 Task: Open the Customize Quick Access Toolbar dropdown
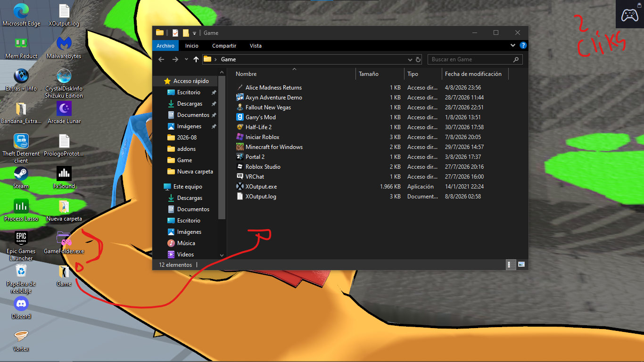pyautogui.click(x=194, y=33)
